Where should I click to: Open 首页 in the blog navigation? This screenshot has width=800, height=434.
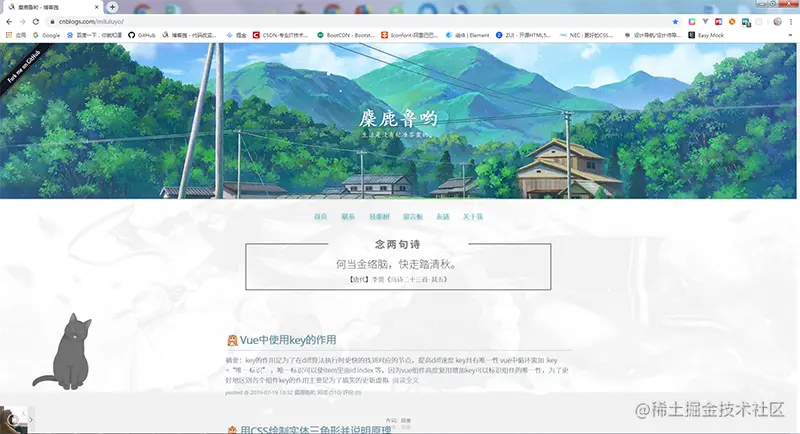pyautogui.click(x=320, y=217)
